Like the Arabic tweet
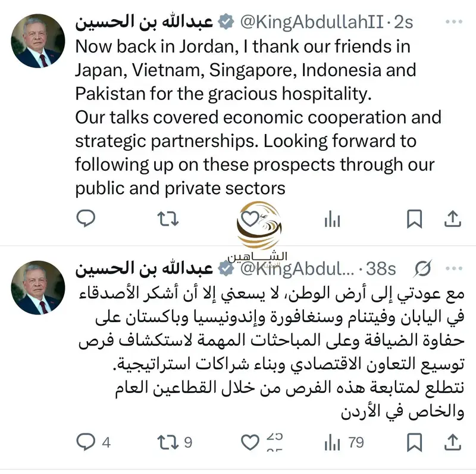This screenshot has width=476, height=474. click(250, 442)
